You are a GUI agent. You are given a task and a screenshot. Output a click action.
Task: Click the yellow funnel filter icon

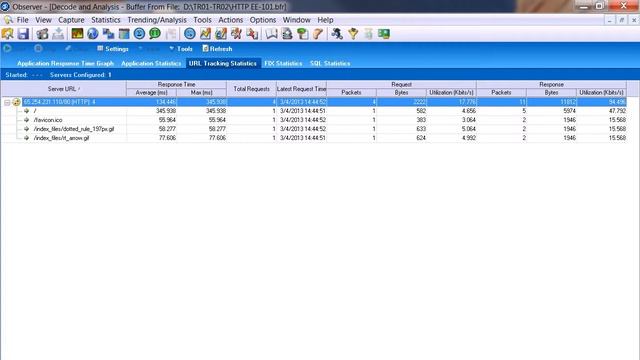[x=353, y=34]
